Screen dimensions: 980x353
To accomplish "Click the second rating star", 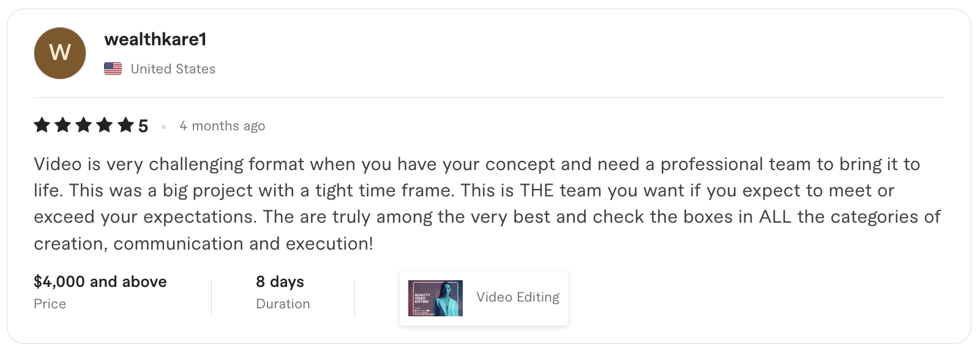I will (63, 125).
